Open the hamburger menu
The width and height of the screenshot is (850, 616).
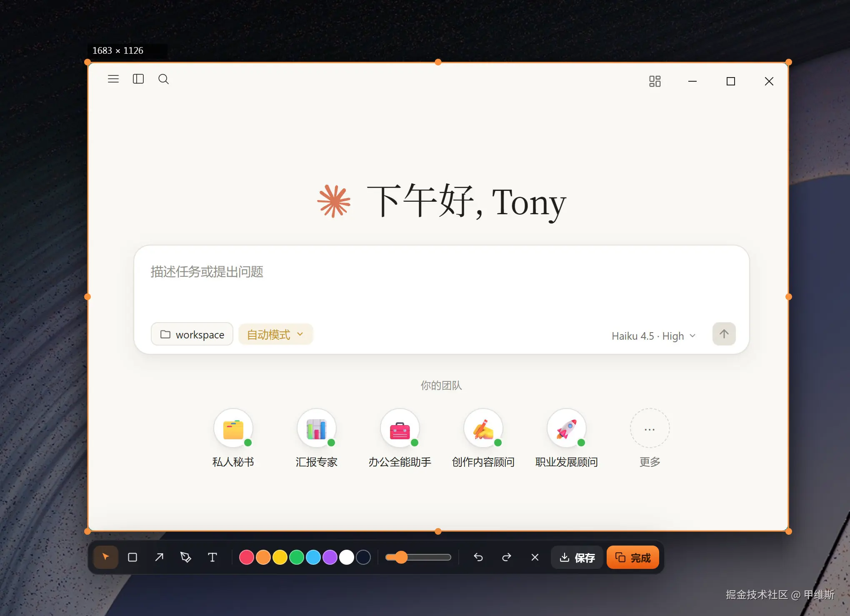tap(113, 79)
